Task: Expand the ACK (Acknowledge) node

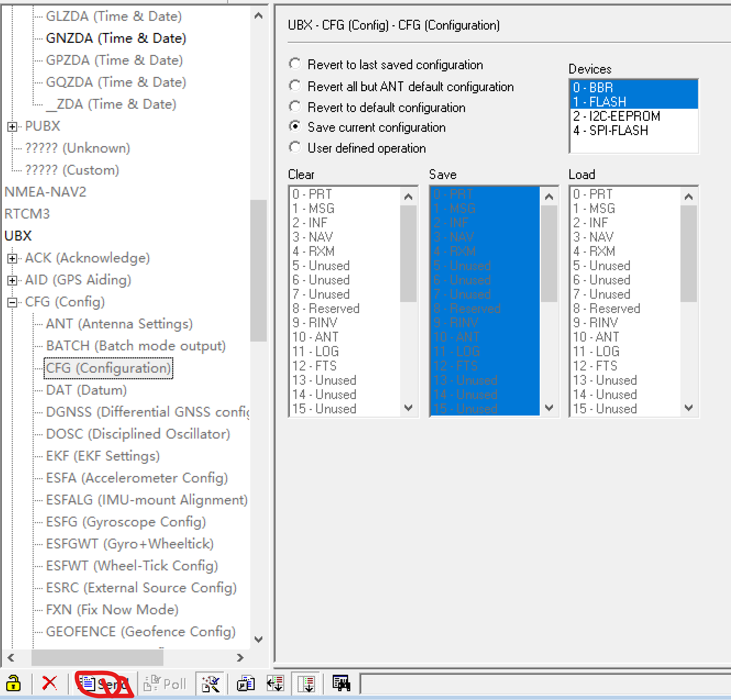Action: pyautogui.click(x=12, y=258)
